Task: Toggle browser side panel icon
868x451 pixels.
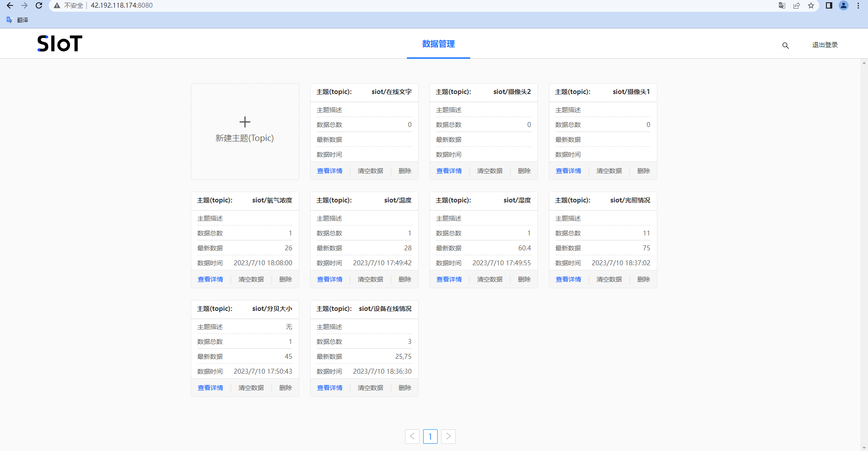Action: click(x=829, y=5)
